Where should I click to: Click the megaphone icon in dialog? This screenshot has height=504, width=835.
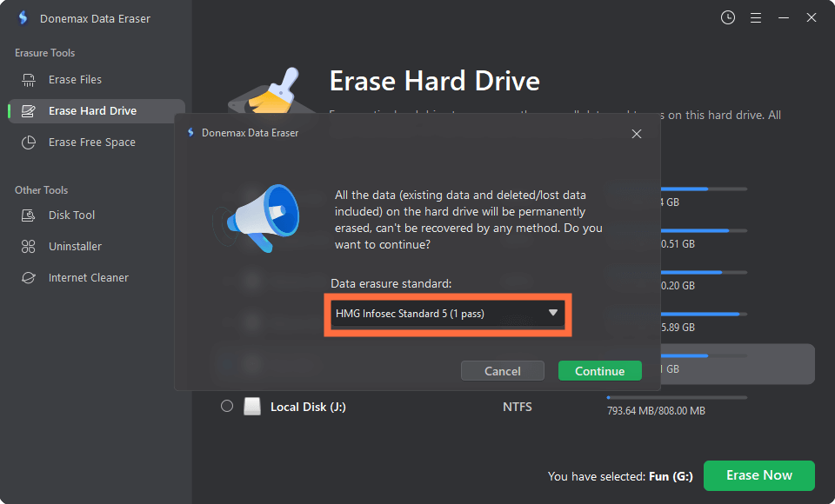pos(257,217)
